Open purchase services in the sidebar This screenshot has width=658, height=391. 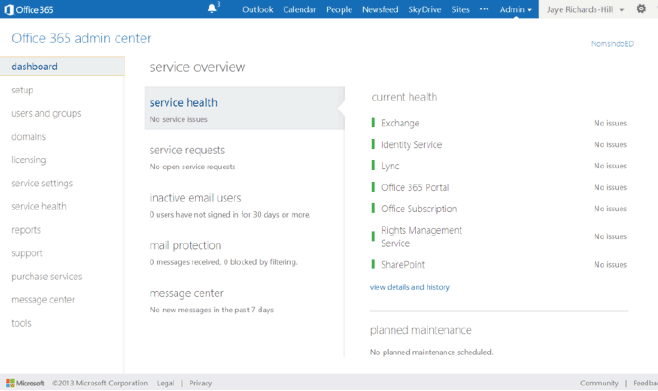pos(47,276)
